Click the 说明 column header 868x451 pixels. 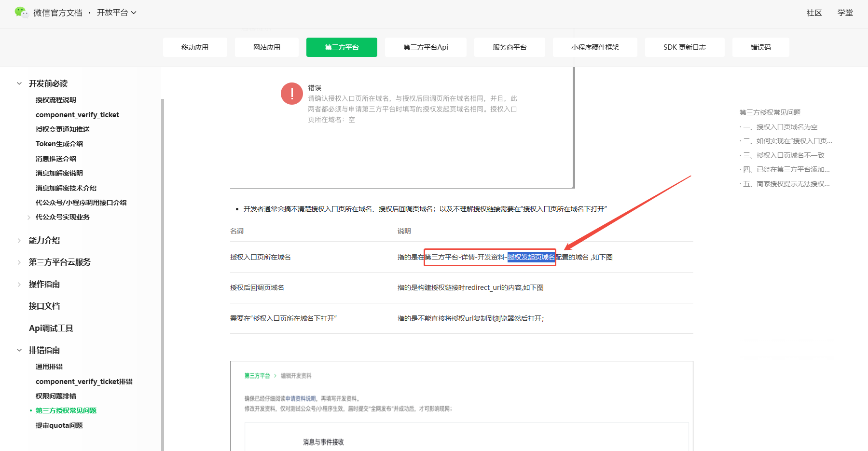pos(404,231)
